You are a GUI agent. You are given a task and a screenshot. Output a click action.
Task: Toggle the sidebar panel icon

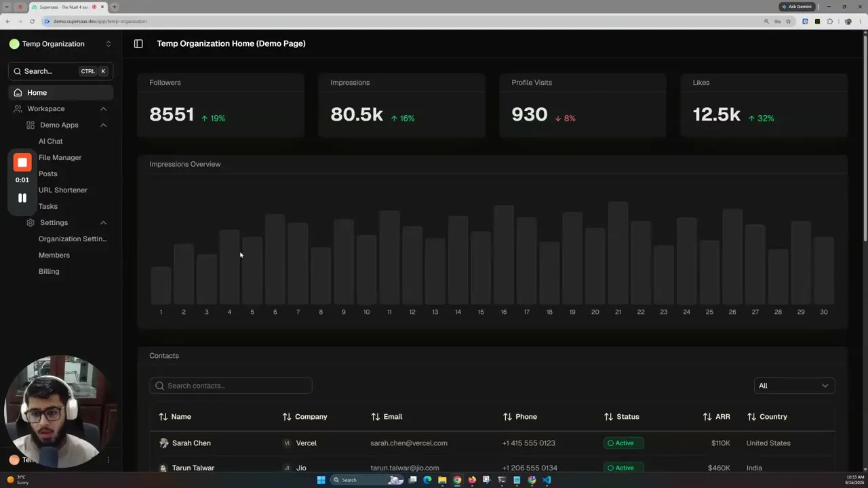(x=138, y=43)
